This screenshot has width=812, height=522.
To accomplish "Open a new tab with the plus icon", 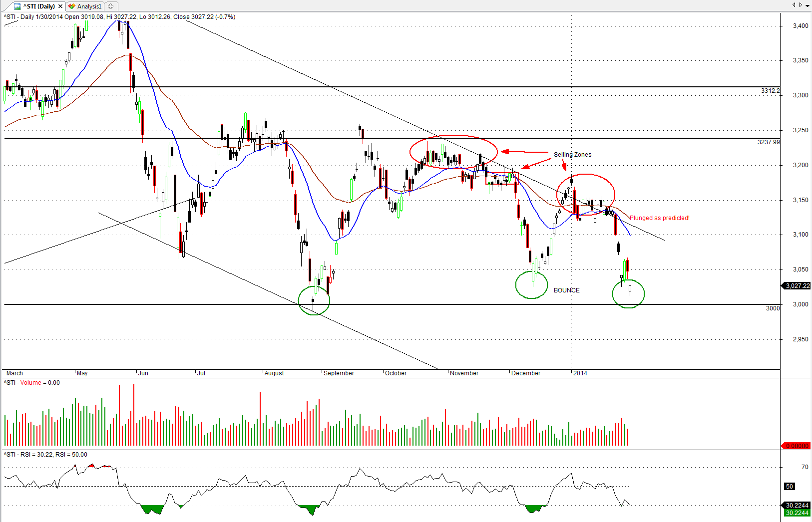I will (111, 6).
